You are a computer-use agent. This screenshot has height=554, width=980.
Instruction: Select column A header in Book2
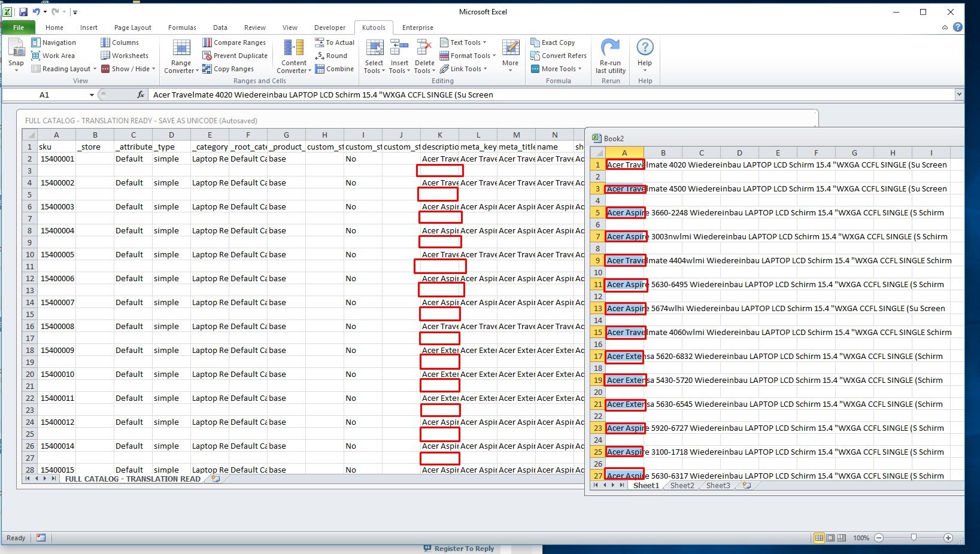click(624, 153)
